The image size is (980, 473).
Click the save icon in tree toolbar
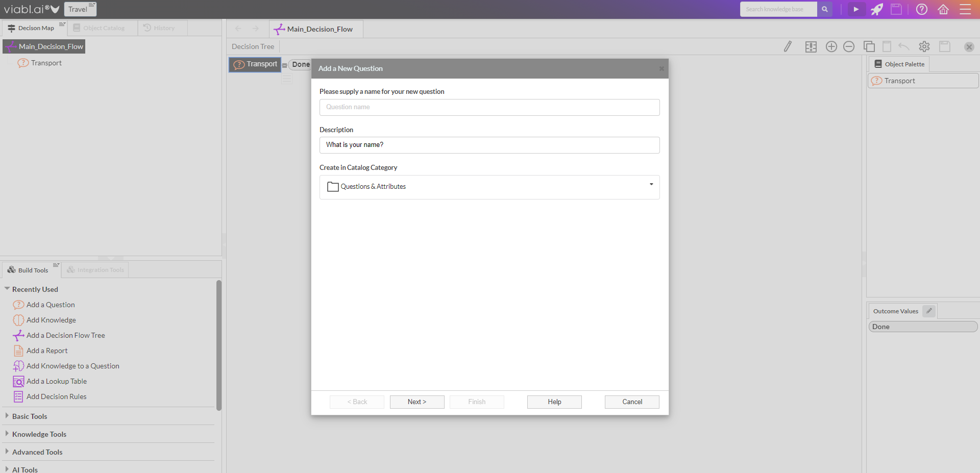click(945, 46)
